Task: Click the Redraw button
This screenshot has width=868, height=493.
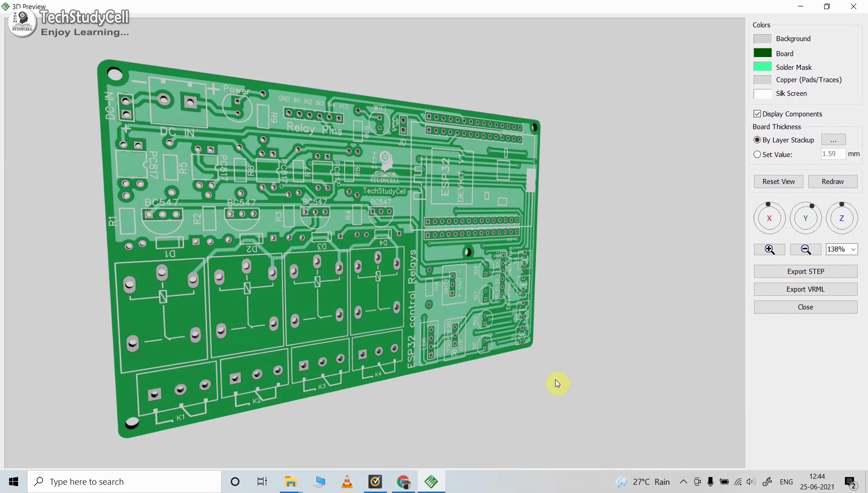Action: pyautogui.click(x=833, y=181)
